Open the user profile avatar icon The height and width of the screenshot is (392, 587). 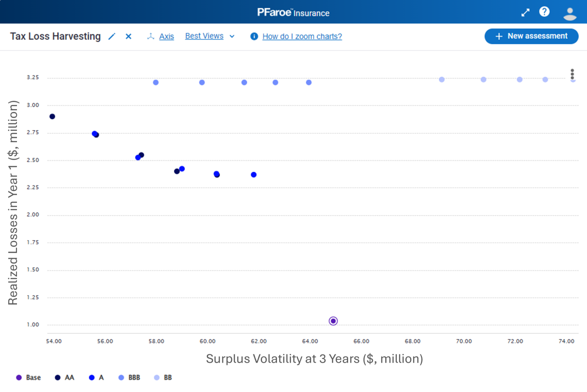click(x=570, y=13)
